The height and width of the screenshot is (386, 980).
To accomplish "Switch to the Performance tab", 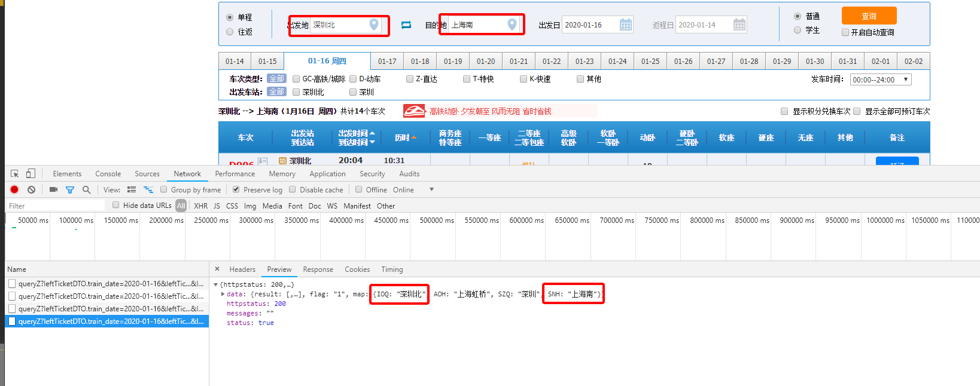I will 235,174.
